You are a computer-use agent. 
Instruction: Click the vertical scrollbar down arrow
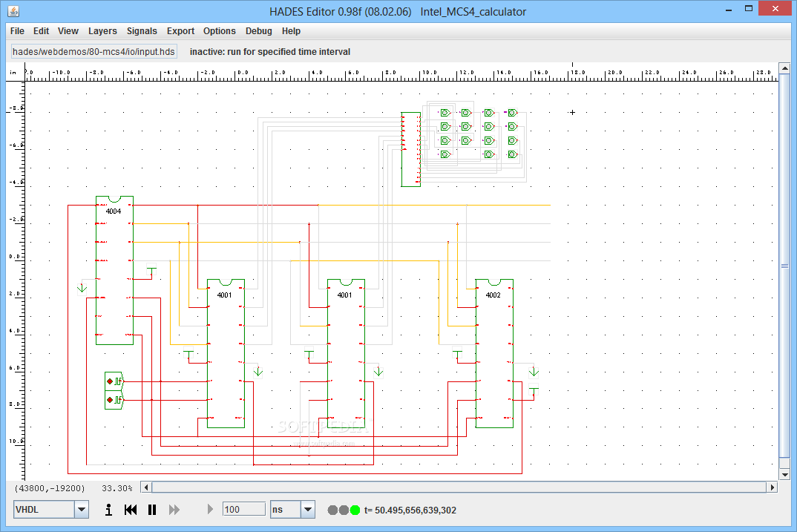(785, 475)
